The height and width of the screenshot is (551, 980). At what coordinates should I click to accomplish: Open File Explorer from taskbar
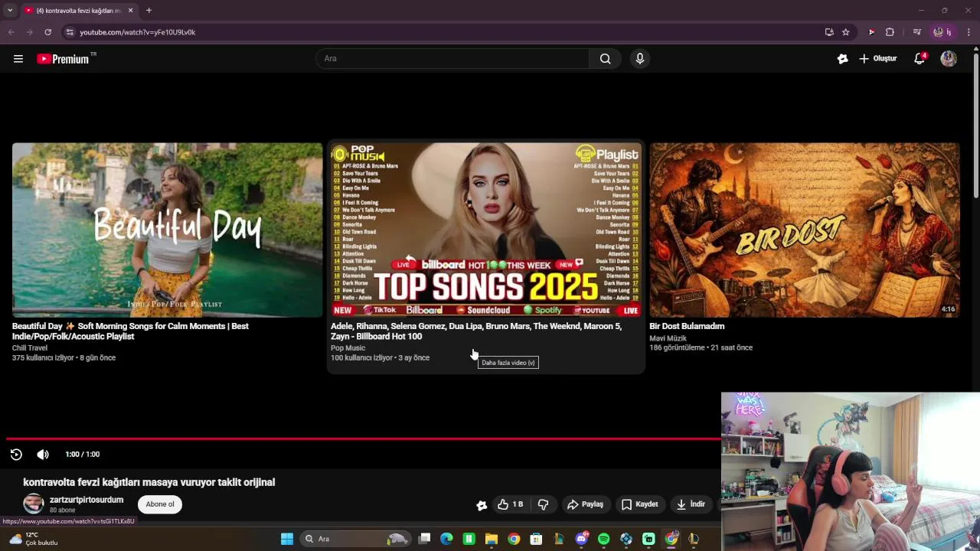492,539
